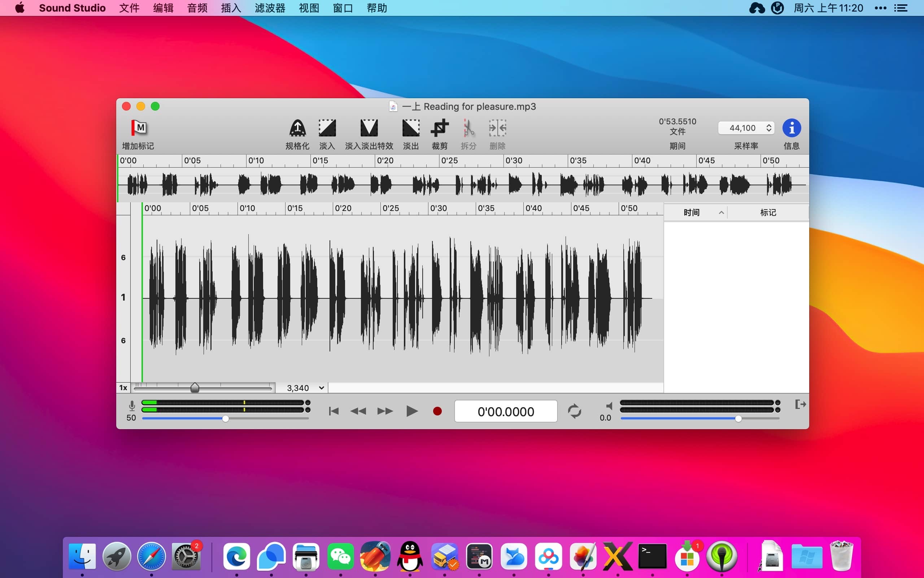Click the window title 一上 Reading for pleasure.mp3
The image size is (924, 578).
point(469,106)
